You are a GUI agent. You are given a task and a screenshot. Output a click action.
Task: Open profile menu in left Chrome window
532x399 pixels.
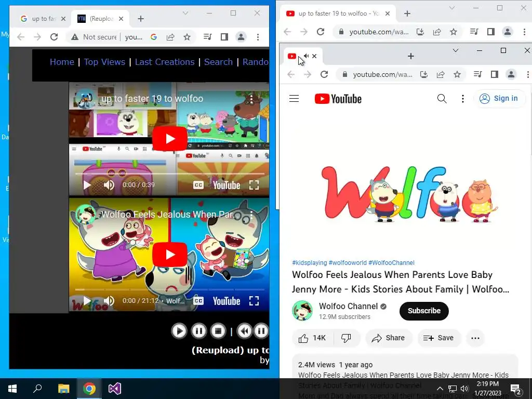(x=241, y=37)
